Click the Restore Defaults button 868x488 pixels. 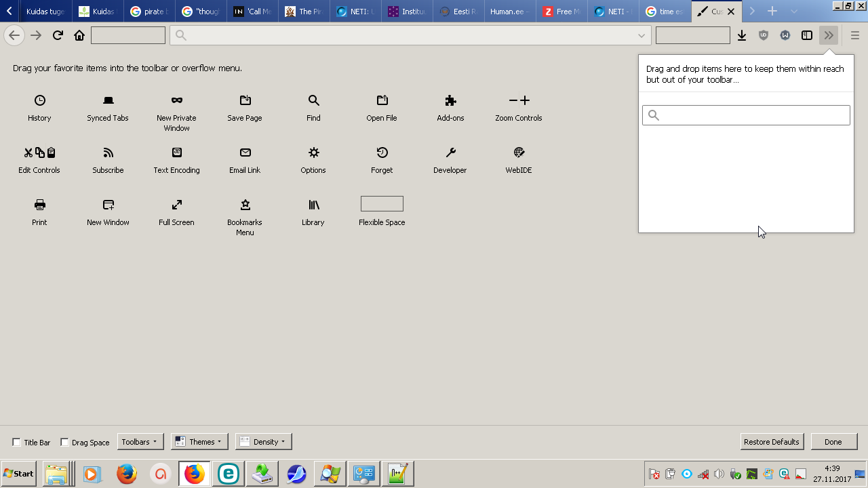(x=772, y=442)
